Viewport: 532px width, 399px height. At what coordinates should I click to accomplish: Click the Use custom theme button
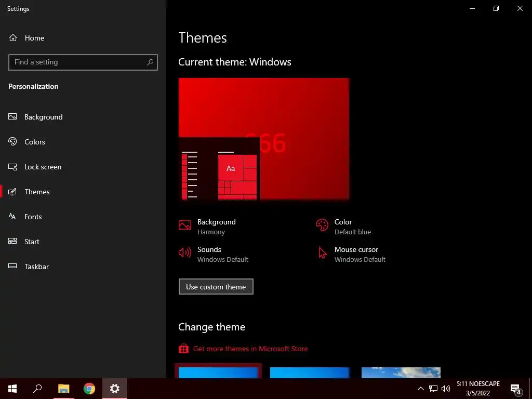click(216, 287)
